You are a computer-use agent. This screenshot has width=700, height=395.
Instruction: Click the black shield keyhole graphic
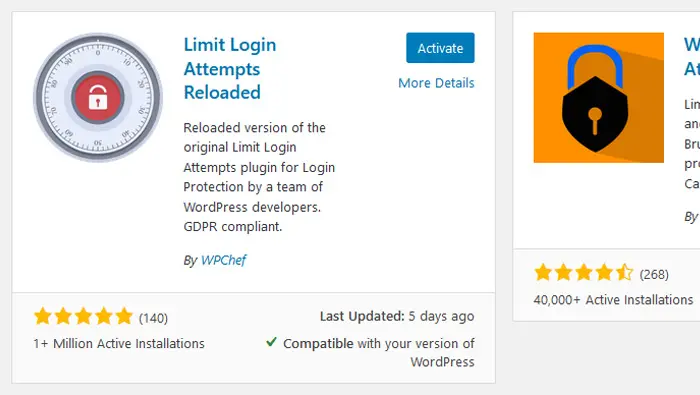coord(595,115)
